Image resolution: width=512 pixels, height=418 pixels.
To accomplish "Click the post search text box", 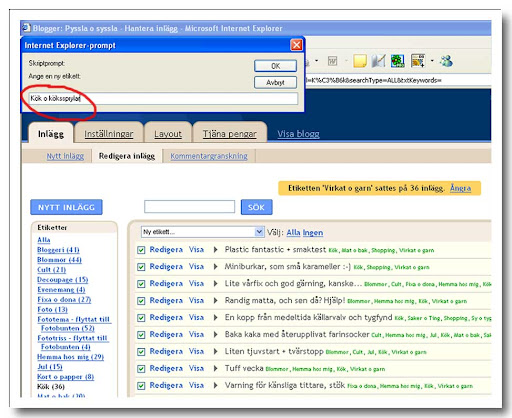I will [x=189, y=207].
